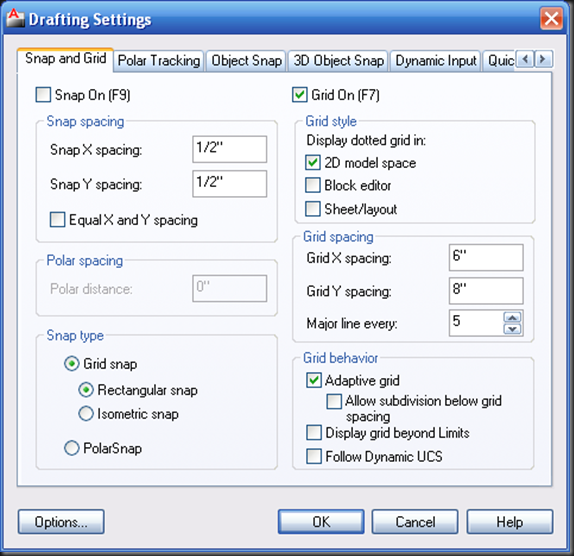Increase the Major line every value

[512, 317]
